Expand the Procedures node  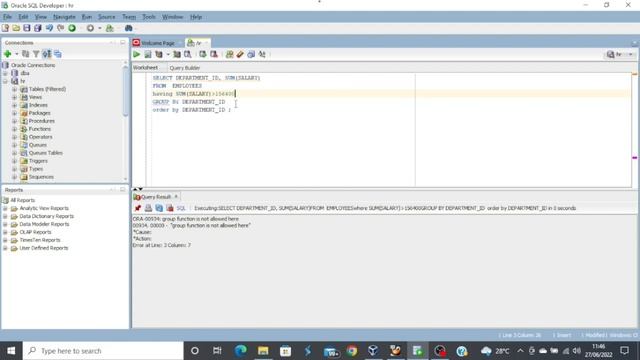coord(14,121)
